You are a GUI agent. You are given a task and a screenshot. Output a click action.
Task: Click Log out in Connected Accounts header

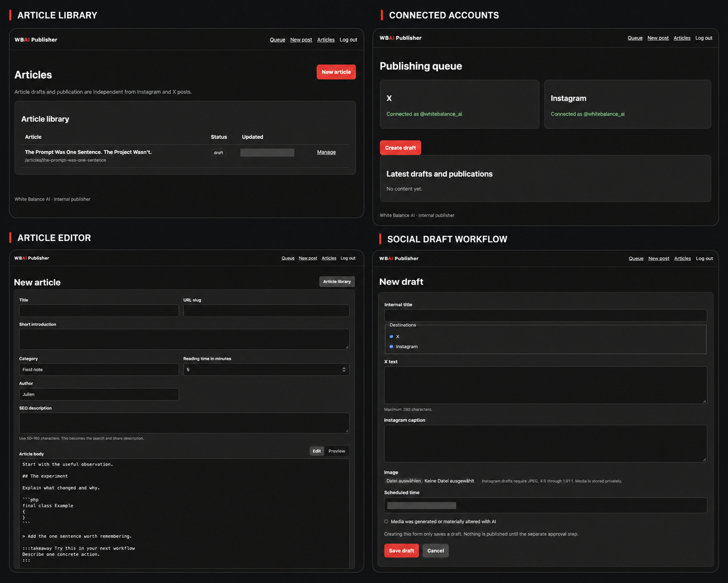[x=704, y=38]
